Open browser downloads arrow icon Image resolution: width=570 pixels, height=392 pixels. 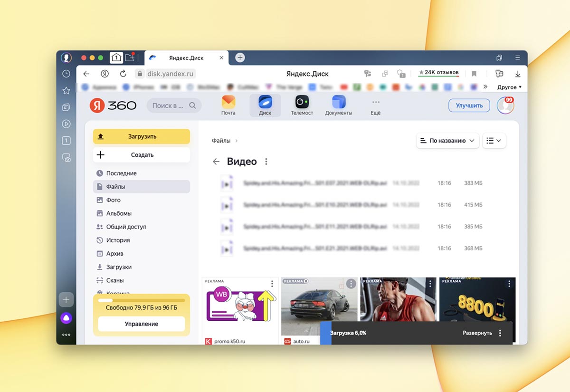[x=518, y=74]
